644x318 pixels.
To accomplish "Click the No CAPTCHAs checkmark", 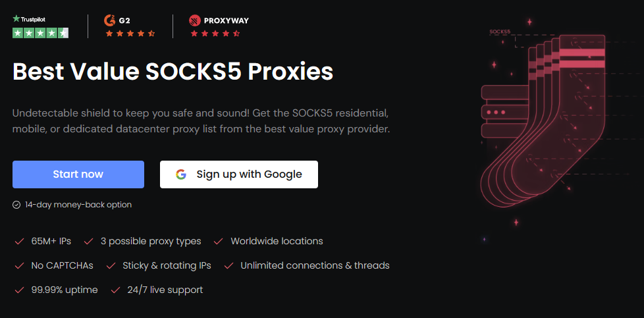I will point(19,266).
